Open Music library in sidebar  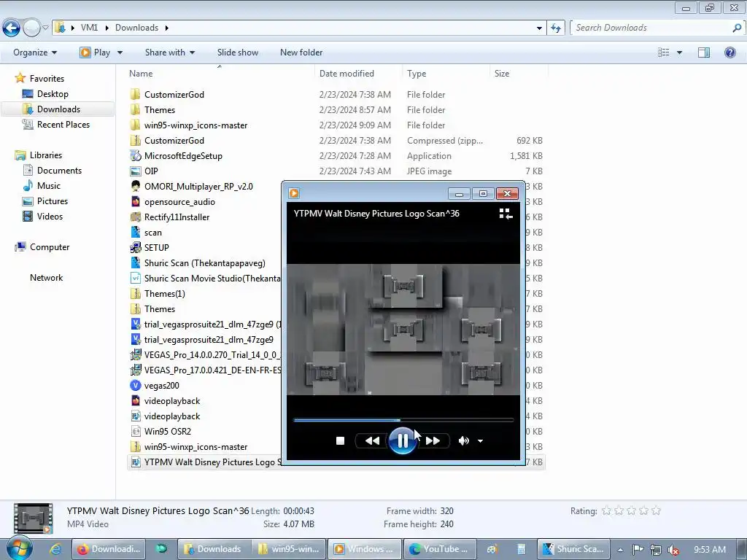[x=49, y=186]
